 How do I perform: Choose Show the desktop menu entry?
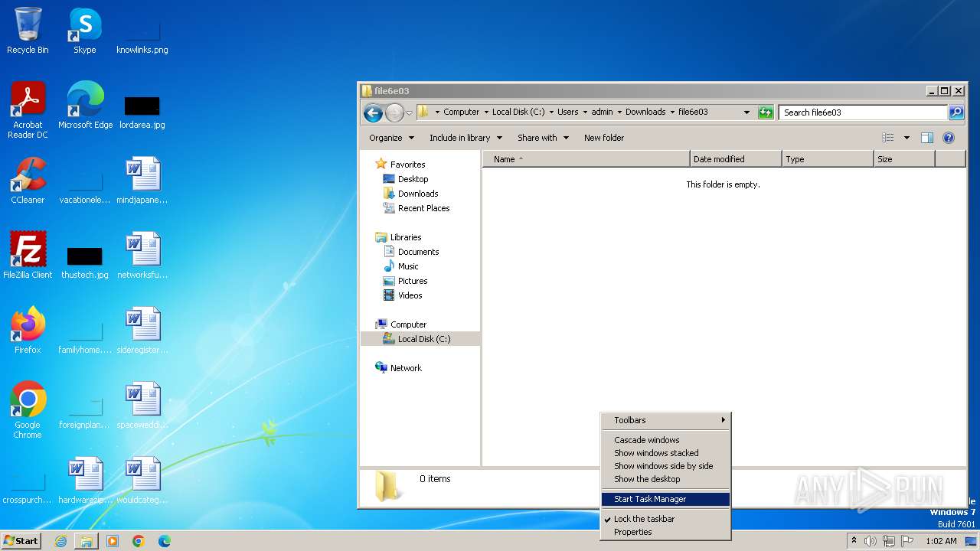pos(665,479)
